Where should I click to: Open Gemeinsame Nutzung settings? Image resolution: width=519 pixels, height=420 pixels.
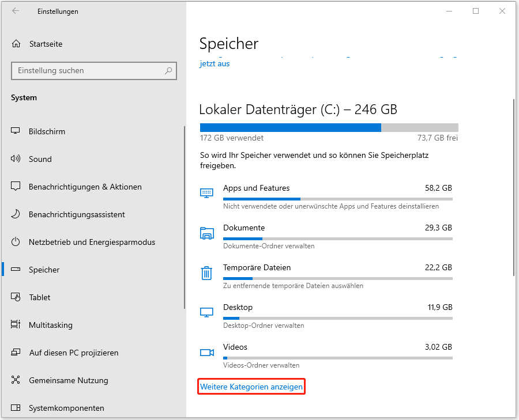[93, 380]
